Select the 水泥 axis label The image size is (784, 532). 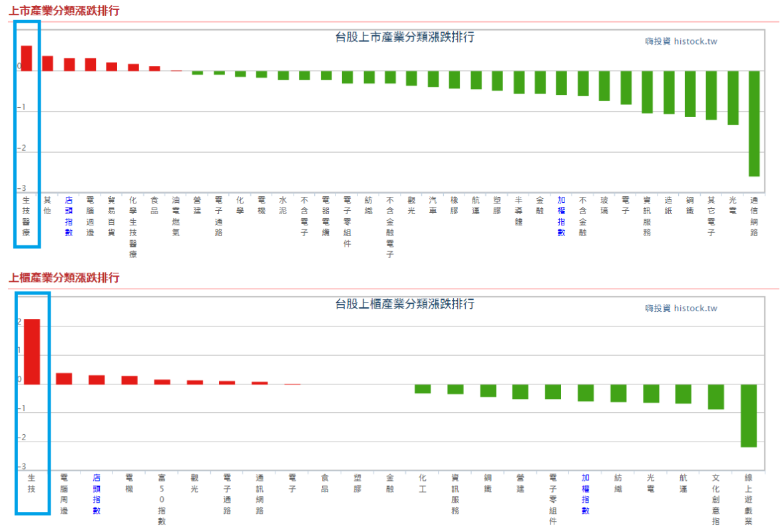coord(283,205)
